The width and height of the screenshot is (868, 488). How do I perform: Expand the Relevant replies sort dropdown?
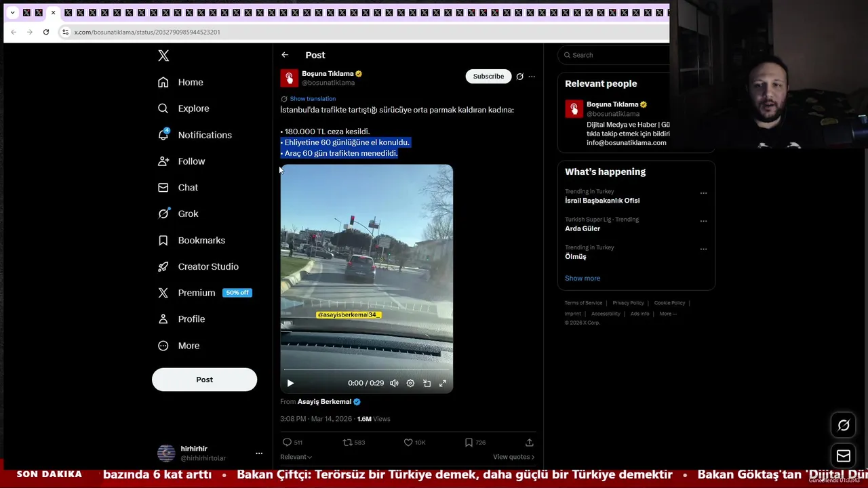pos(296,457)
